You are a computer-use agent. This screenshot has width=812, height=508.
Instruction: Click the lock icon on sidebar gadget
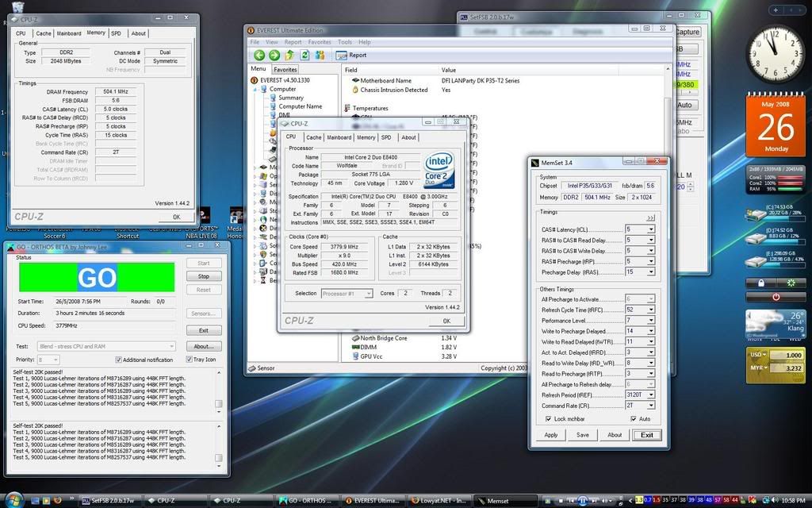point(760,283)
